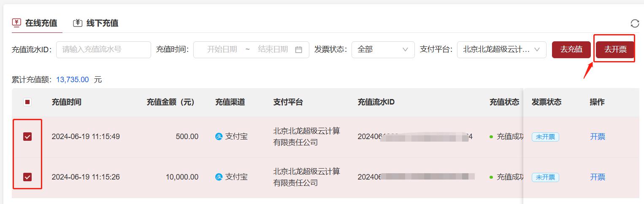Click the refresh icon at top right
This screenshot has width=644, height=204.
635,23
